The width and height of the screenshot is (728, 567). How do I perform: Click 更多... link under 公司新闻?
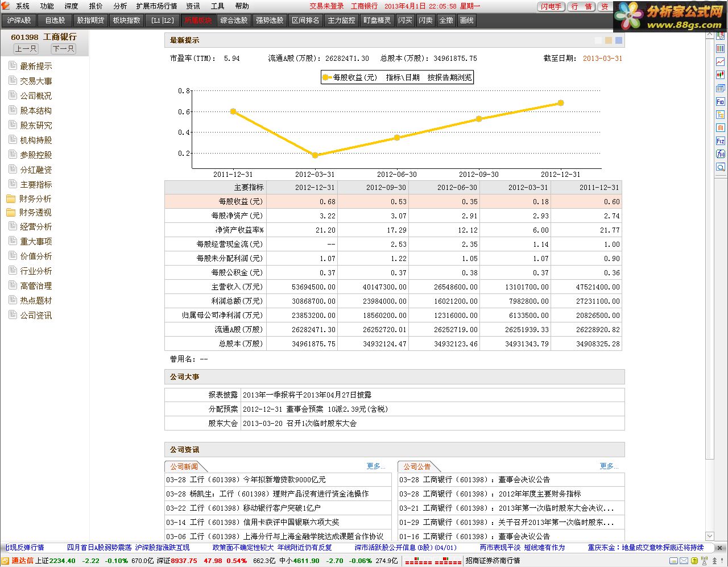376,466
